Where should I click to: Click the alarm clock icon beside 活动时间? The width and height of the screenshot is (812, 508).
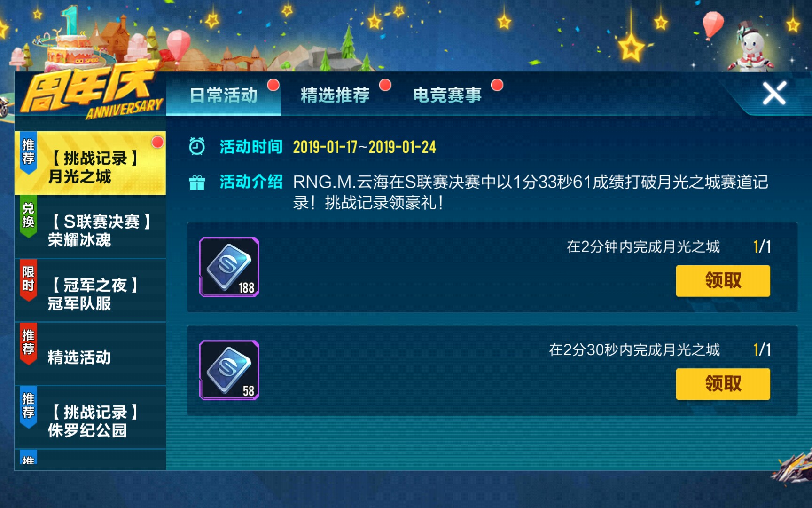[x=197, y=146]
